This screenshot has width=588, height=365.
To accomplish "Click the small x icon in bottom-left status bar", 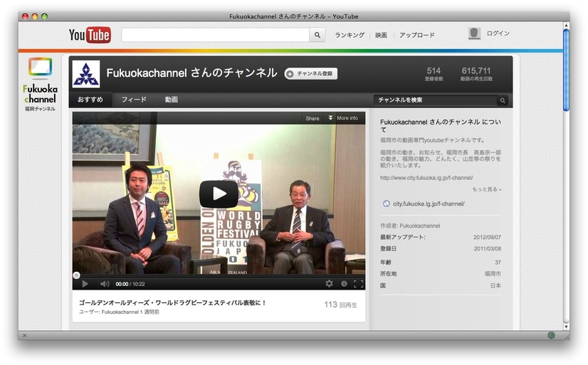I will [25, 336].
